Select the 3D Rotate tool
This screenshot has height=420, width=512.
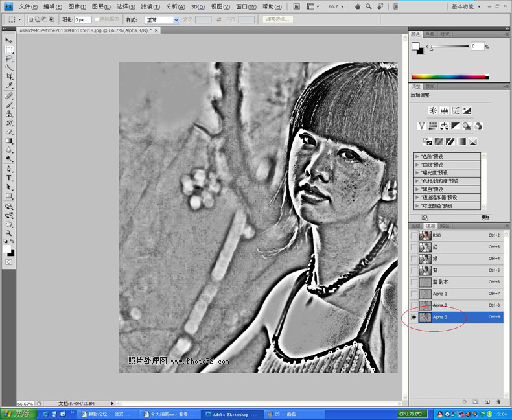click(x=9, y=206)
